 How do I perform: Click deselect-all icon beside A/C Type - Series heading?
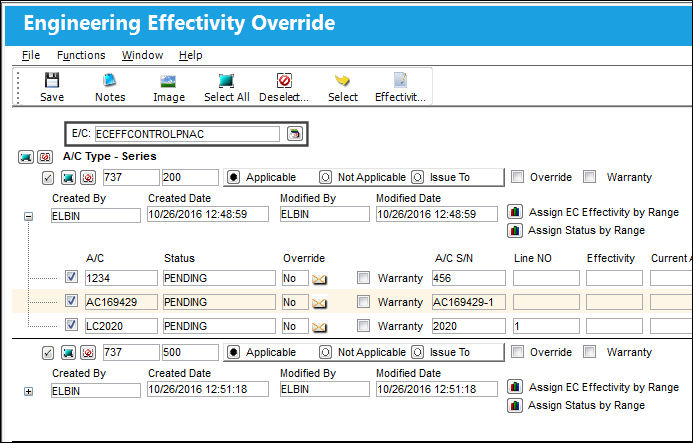(45, 157)
